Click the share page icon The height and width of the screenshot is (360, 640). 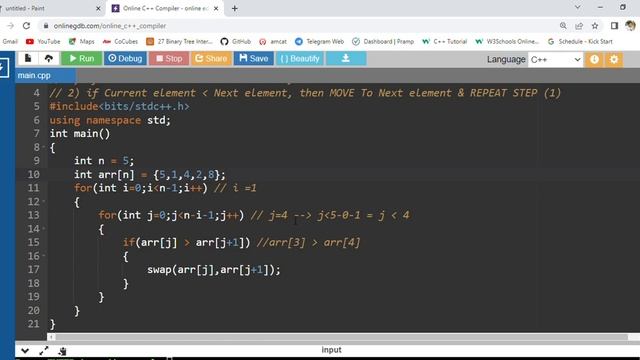tap(579, 26)
